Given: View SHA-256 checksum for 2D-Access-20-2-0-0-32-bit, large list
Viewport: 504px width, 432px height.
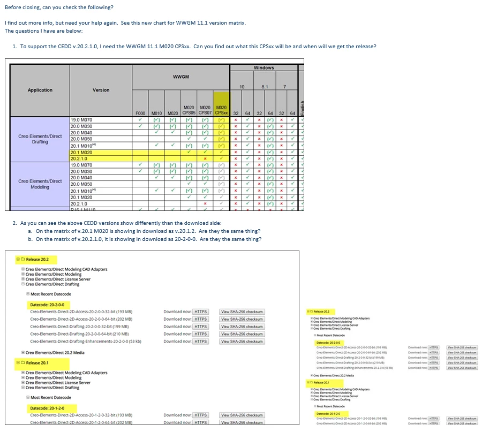Looking at the screenshot, I should 242,312.
